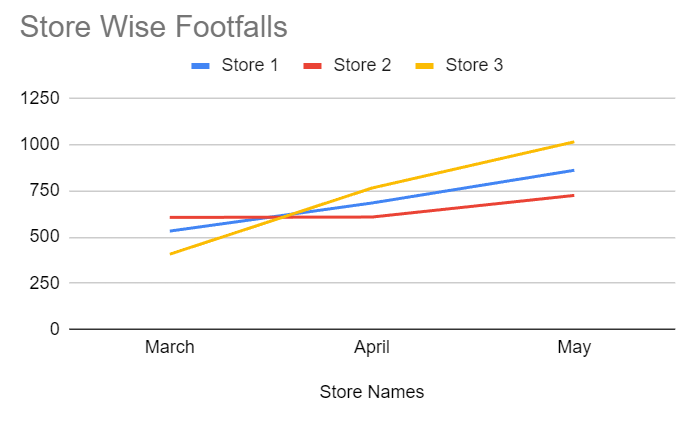The image size is (685, 421).
Task: Click the red line endpoint at May
Action: [573, 195]
